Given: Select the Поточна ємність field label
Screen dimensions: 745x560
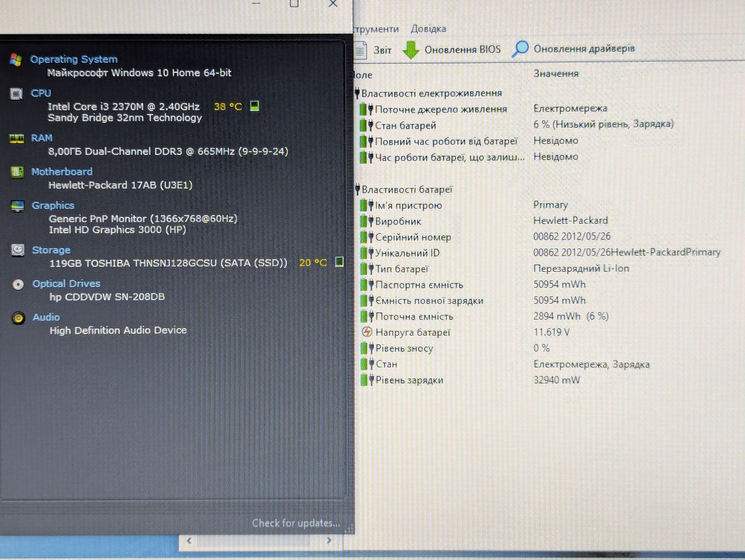Looking at the screenshot, I should pos(414,316).
